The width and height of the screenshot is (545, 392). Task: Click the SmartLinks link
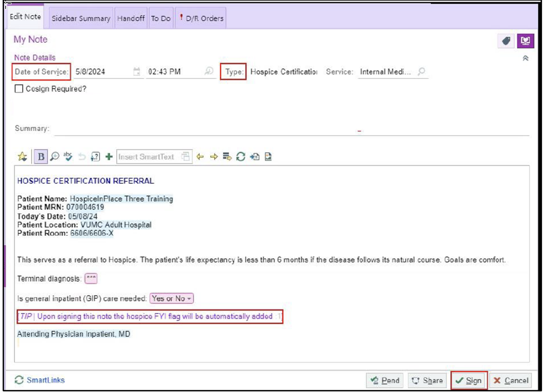coord(45,380)
